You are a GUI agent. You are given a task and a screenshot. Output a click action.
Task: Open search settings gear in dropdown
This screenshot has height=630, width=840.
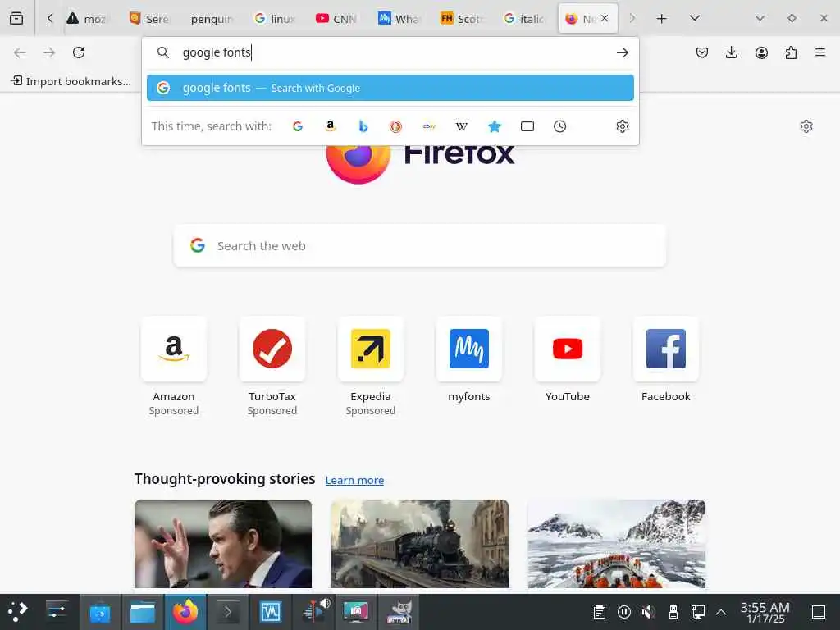[x=622, y=126]
